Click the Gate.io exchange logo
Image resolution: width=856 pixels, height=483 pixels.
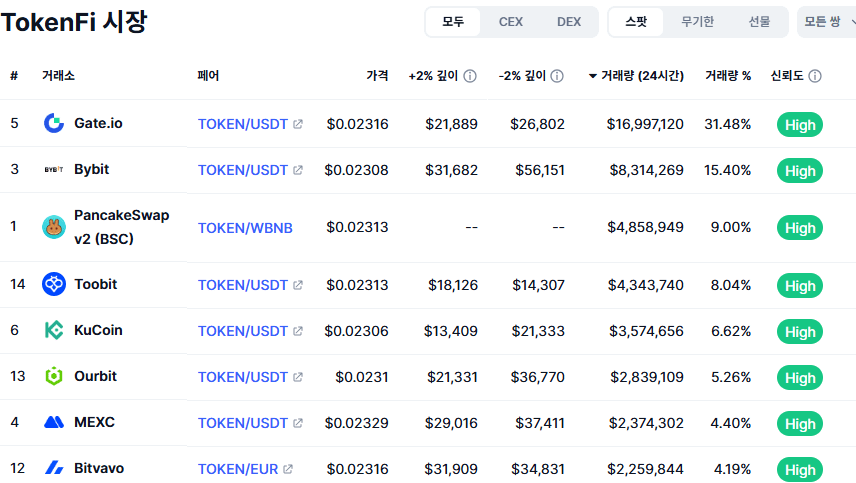[x=54, y=123]
